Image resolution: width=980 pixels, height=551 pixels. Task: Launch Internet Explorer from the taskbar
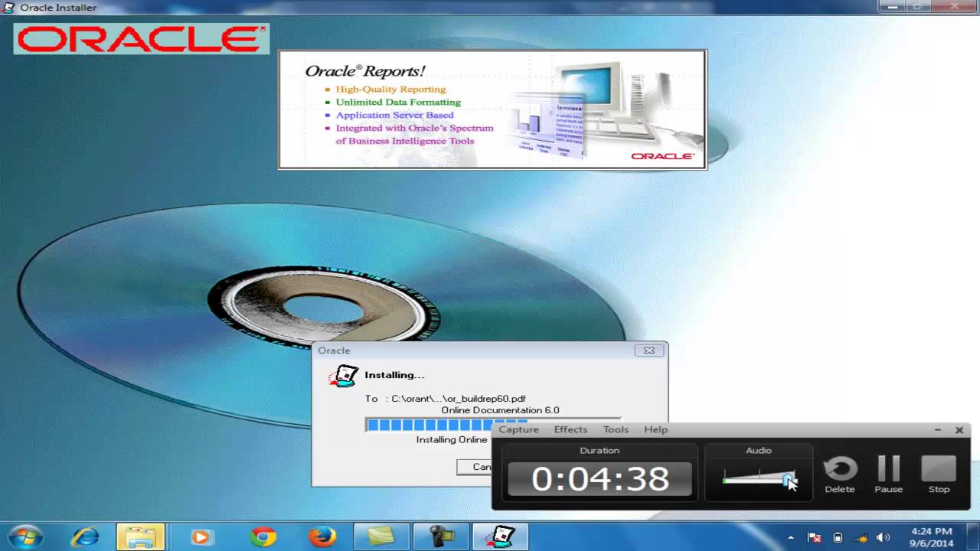pyautogui.click(x=85, y=537)
